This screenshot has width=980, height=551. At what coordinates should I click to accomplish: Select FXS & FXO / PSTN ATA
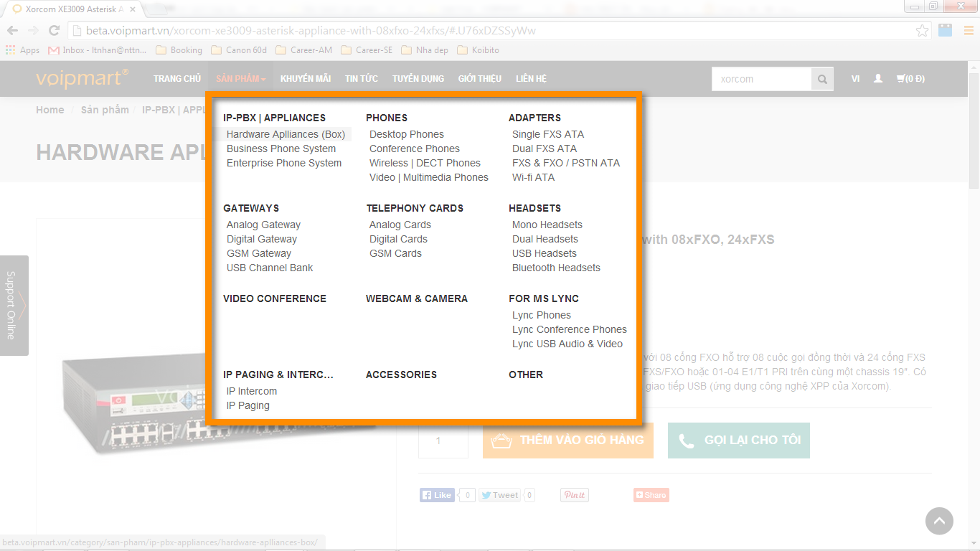(566, 163)
